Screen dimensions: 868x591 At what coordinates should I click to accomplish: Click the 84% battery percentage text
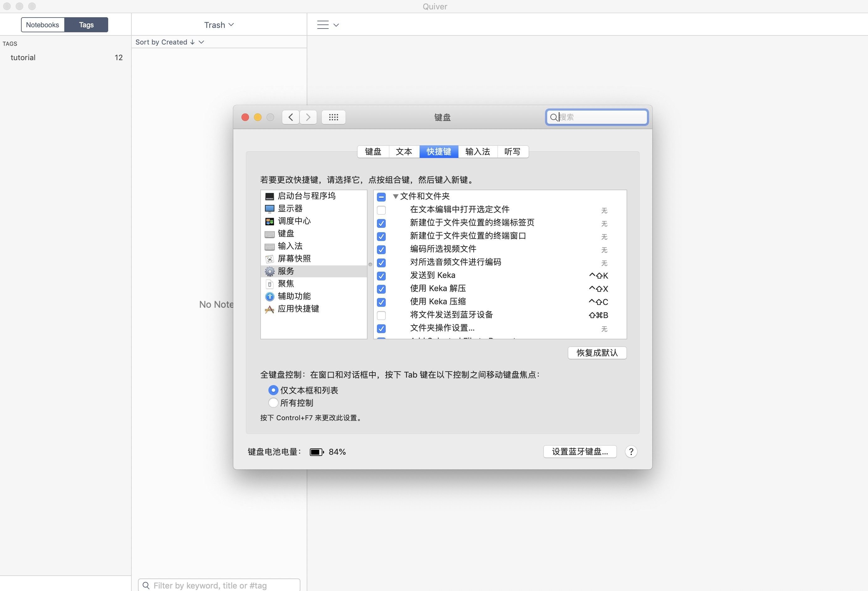[337, 452]
